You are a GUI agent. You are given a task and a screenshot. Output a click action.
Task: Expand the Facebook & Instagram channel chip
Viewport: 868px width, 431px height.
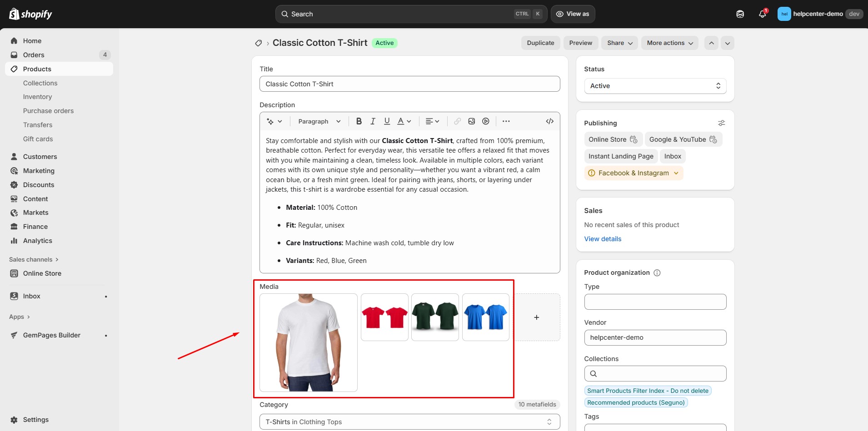point(634,173)
